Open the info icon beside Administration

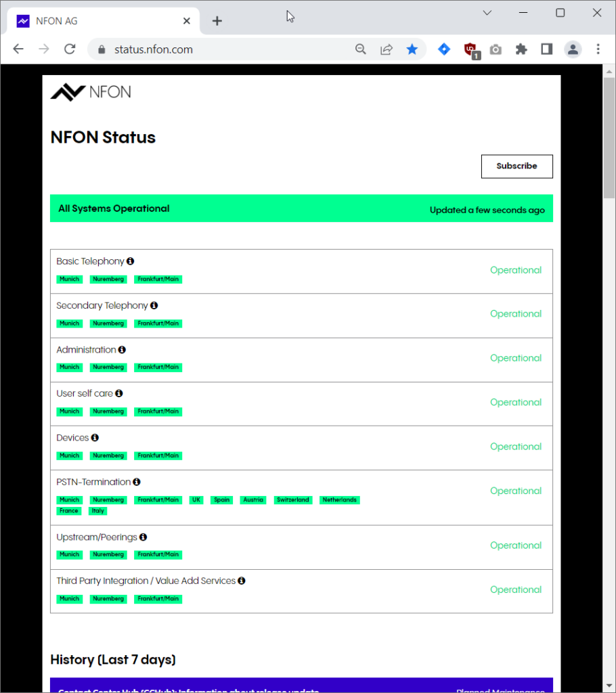(122, 350)
